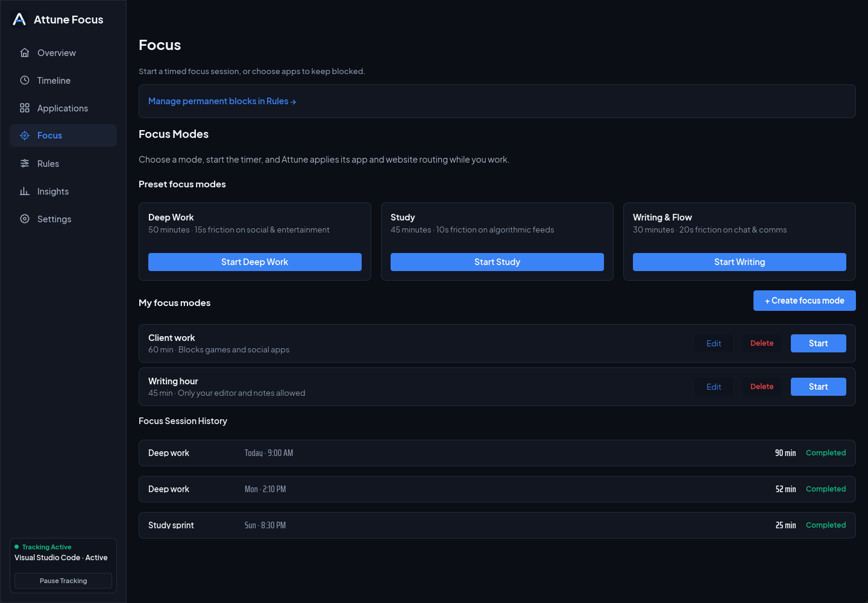The width and height of the screenshot is (868, 603).
Task: Click the My focus modes heading
Action: point(175,303)
